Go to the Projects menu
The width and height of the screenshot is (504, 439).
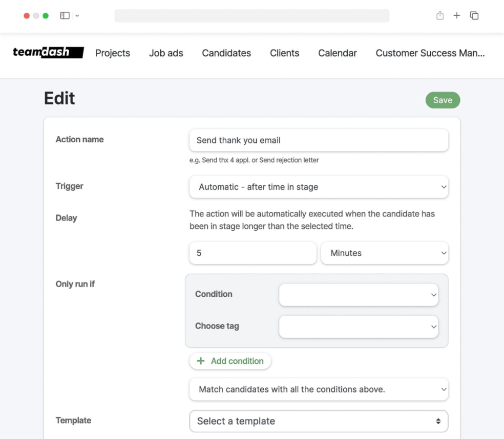pos(113,53)
